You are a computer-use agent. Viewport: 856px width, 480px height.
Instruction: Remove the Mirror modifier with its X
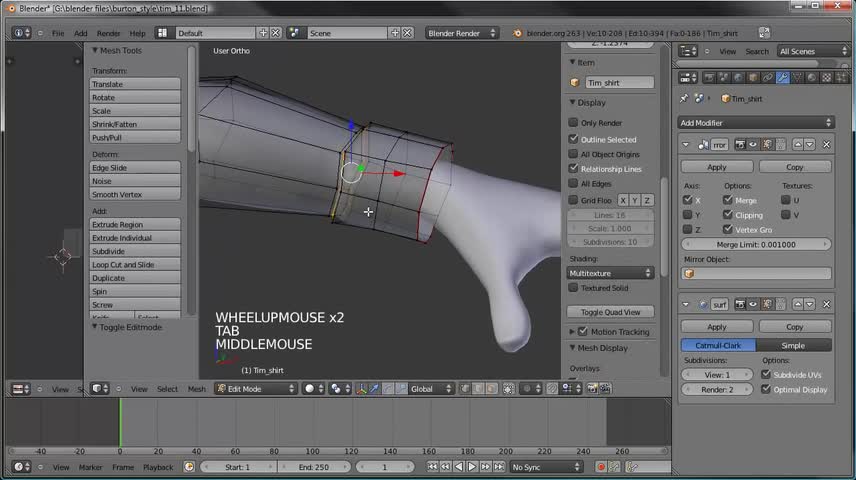[x=827, y=145]
